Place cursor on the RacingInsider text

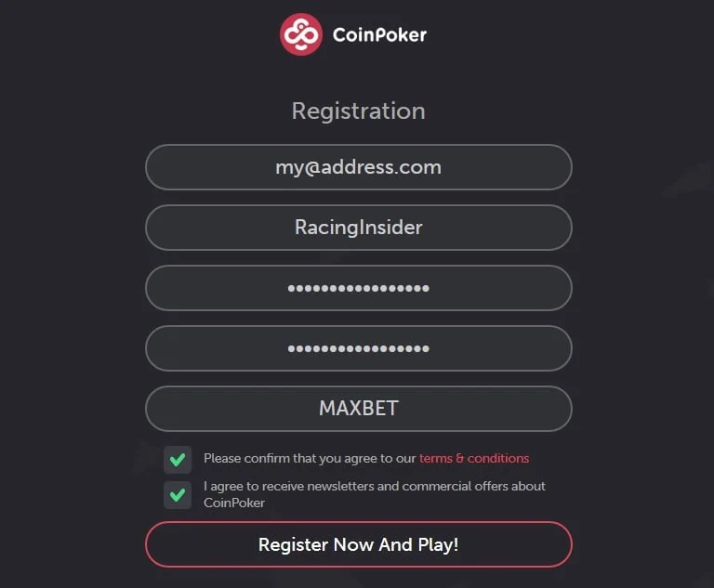pyautogui.click(x=358, y=228)
